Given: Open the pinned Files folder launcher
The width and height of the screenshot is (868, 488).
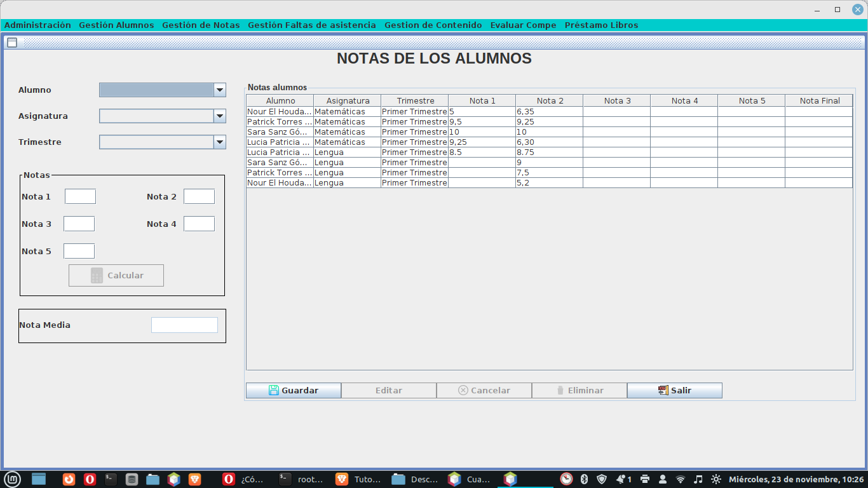Looking at the screenshot, I should point(153,479).
